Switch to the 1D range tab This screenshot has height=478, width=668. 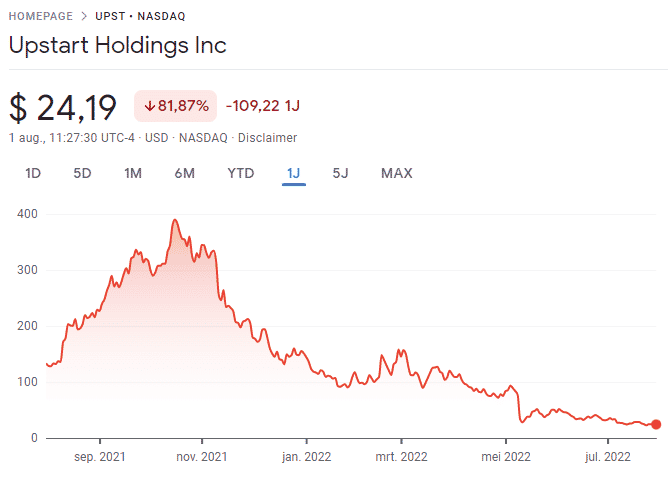(x=33, y=173)
